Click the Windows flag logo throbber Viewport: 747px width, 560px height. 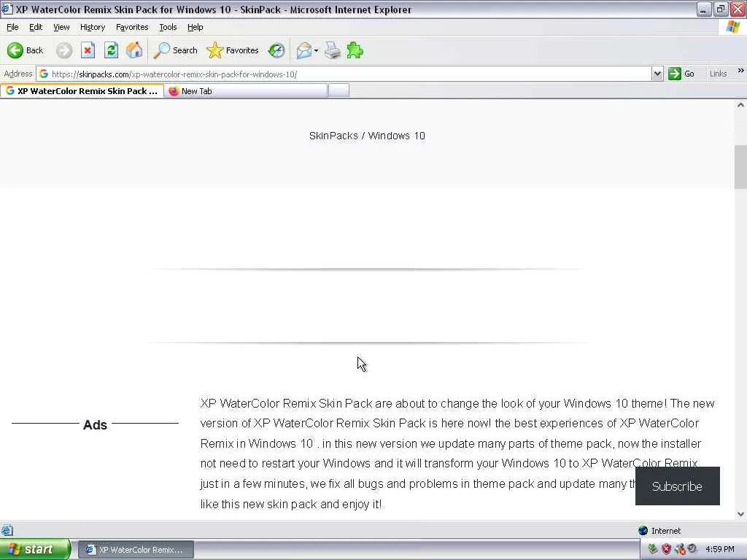point(732,27)
